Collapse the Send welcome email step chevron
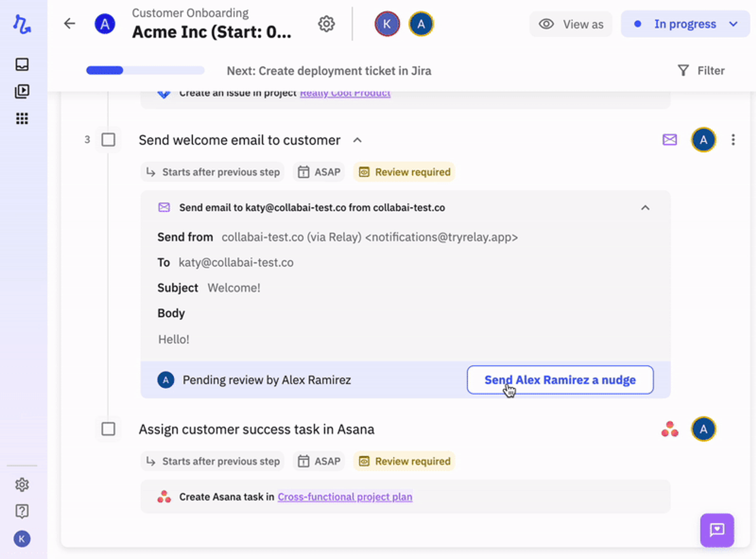The height and width of the screenshot is (559, 756). point(357,140)
